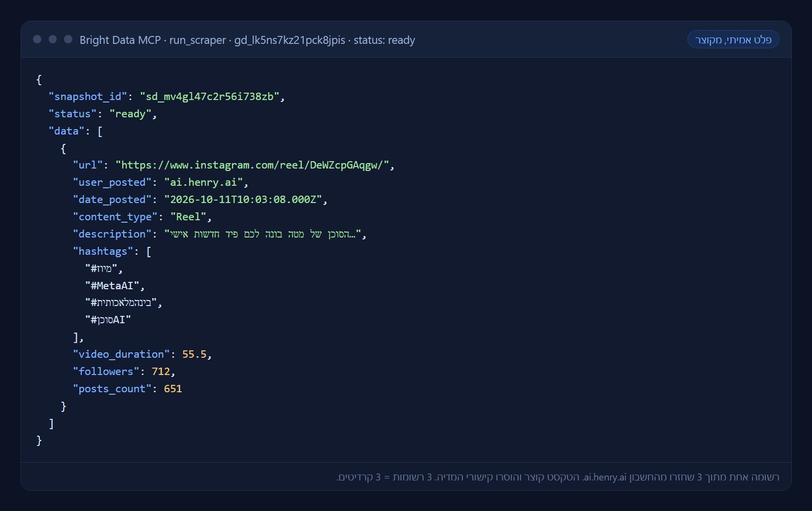Click the user_posted value ai.henry.ai
This screenshot has height=511, width=812.
tap(203, 182)
